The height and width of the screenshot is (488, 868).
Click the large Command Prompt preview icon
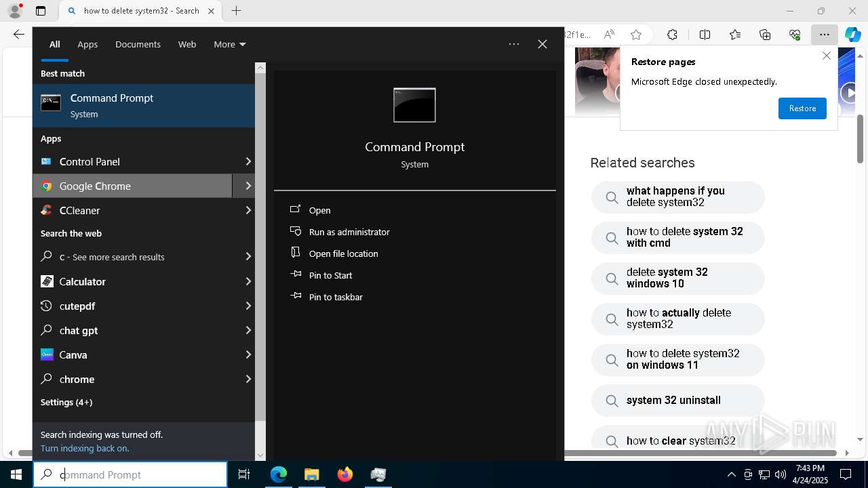pyautogui.click(x=414, y=105)
